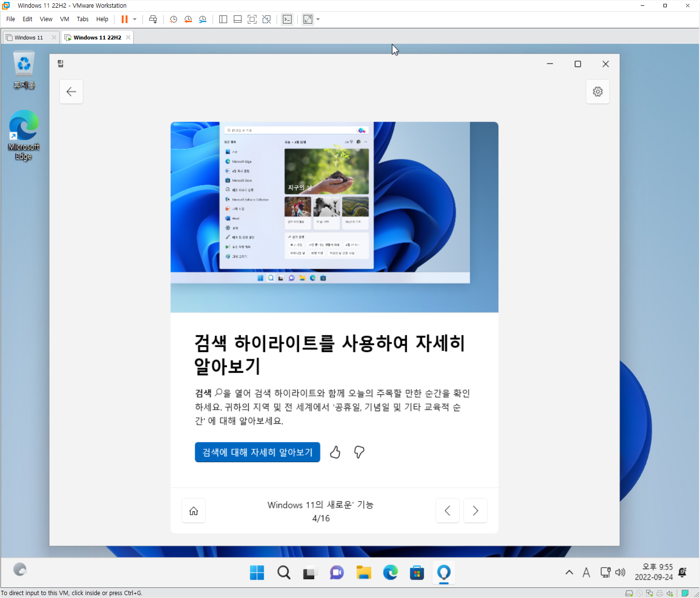Toggle the IME language indicator A
The width and height of the screenshot is (700, 598).
tap(586, 572)
